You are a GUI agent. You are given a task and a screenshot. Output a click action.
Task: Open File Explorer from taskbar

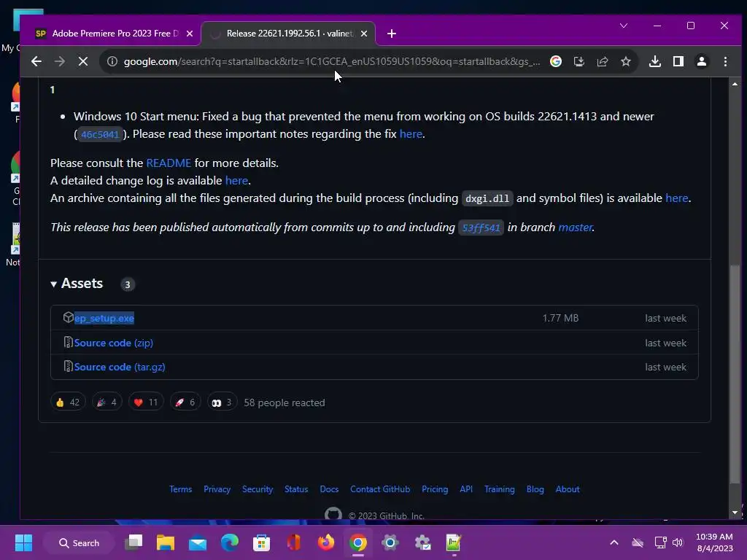[x=166, y=542]
